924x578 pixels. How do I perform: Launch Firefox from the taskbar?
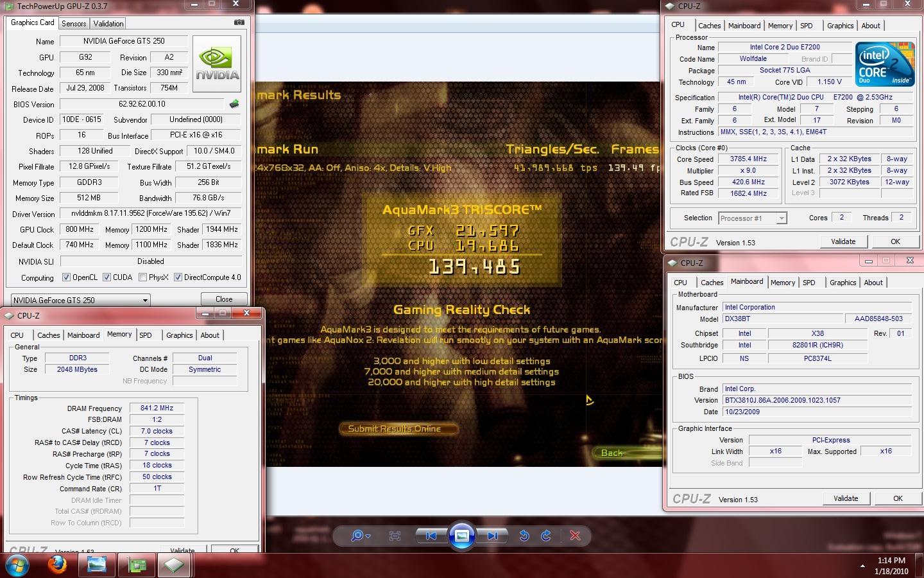click(x=58, y=565)
